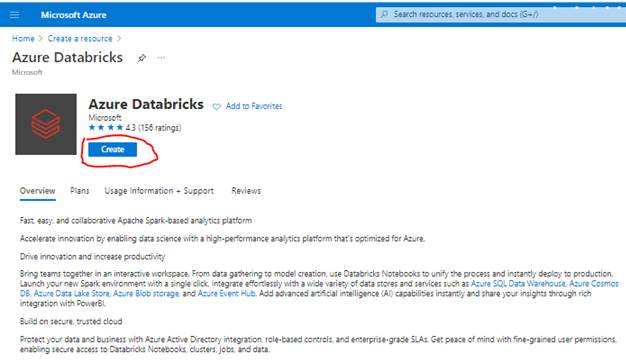Open Usage Information + Support tab

point(159,191)
